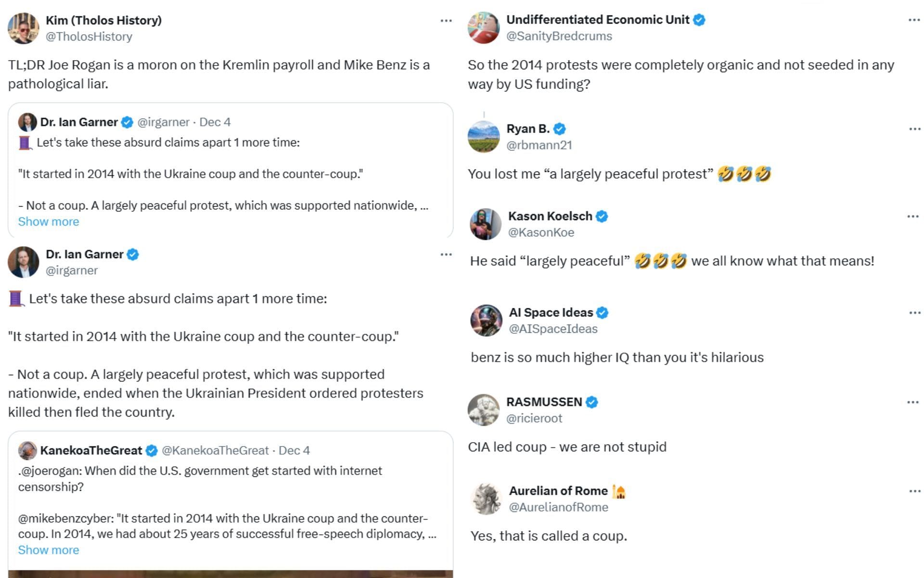
Task: Show more of quoted Ian Garner tweet
Action: 49,222
